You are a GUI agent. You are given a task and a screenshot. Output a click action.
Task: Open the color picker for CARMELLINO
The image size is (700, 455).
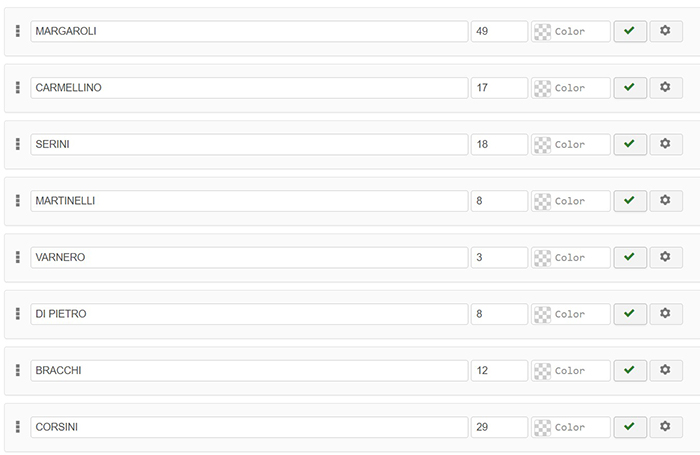(571, 88)
